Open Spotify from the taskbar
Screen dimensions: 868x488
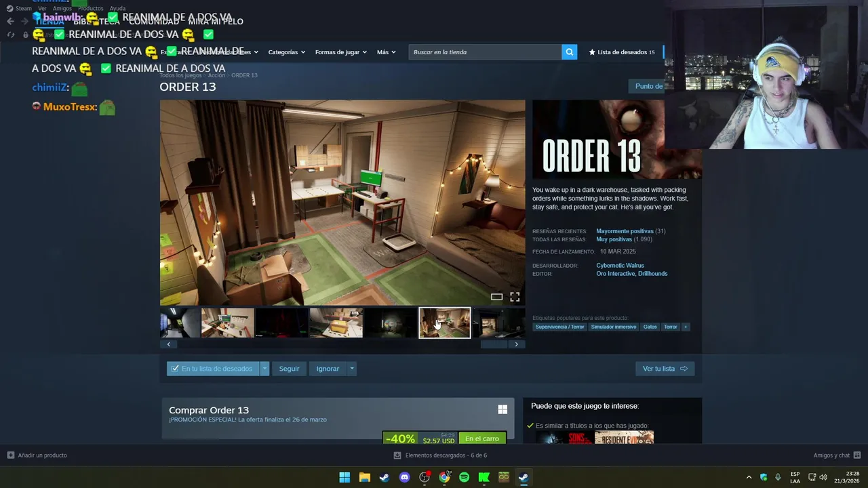pyautogui.click(x=464, y=477)
